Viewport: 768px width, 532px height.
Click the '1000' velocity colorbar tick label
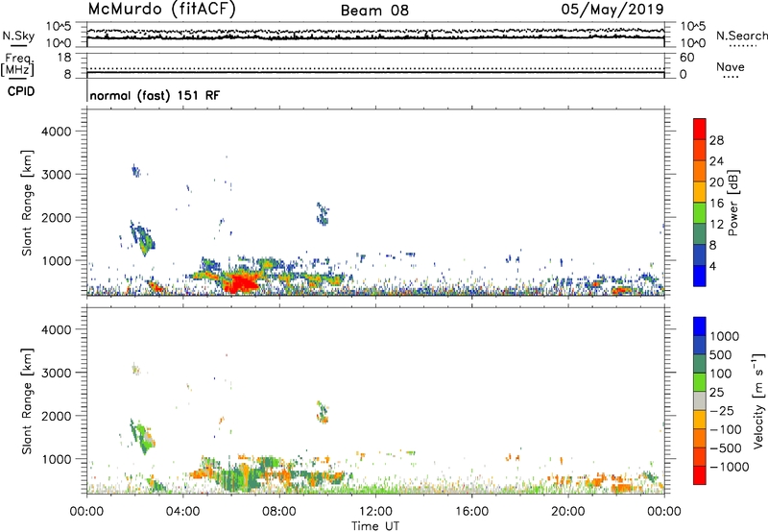pyautogui.click(x=725, y=336)
